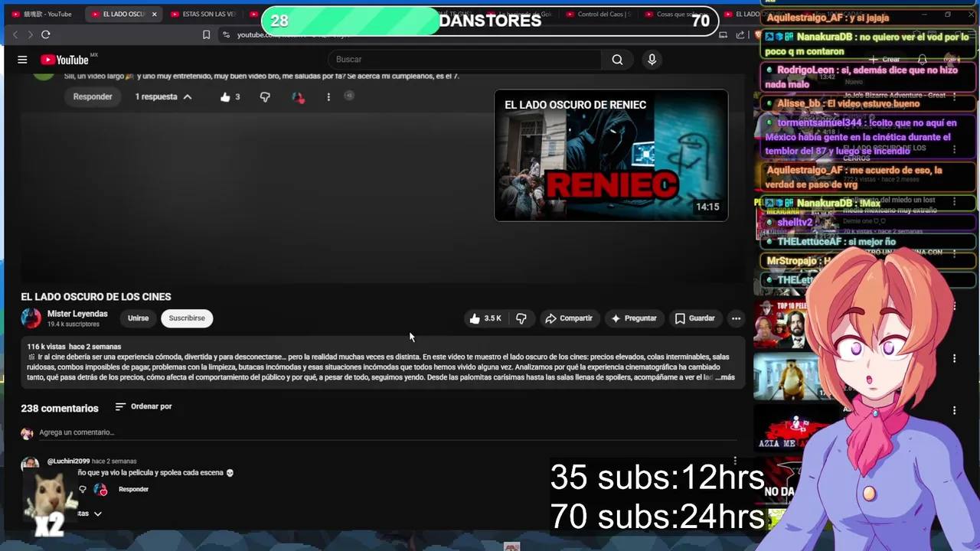This screenshot has width=980, height=551.
Task: Click Unirse to join the channel
Action: pyautogui.click(x=138, y=318)
